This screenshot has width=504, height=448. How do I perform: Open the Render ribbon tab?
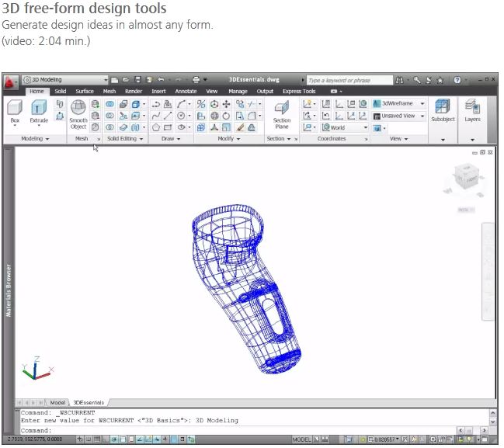pyautogui.click(x=134, y=92)
